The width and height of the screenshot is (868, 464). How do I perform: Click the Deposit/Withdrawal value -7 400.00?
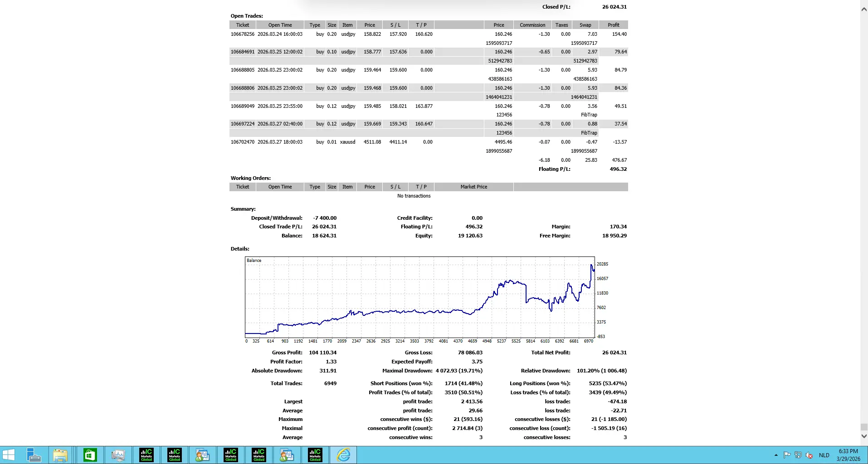(x=325, y=218)
